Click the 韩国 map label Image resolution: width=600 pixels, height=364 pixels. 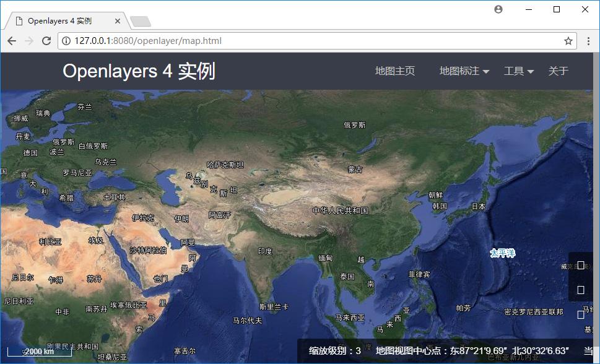tap(440, 206)
